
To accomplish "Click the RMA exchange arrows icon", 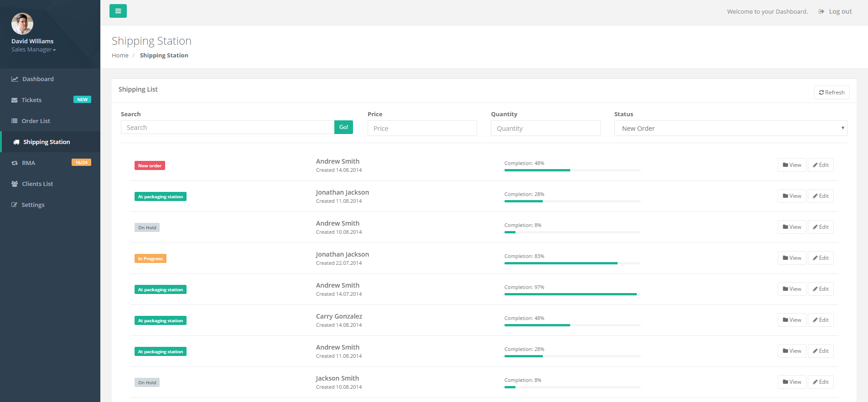I will (x=15, y=163).
